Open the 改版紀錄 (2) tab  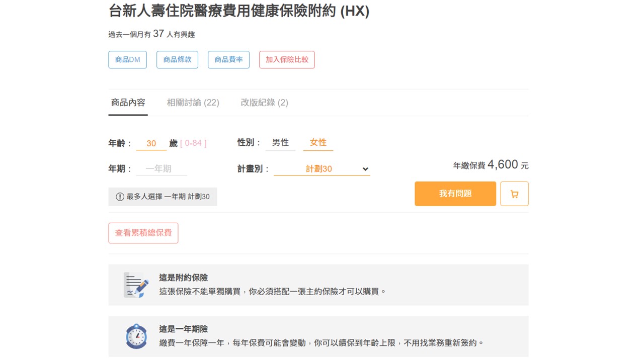[265, 103]
